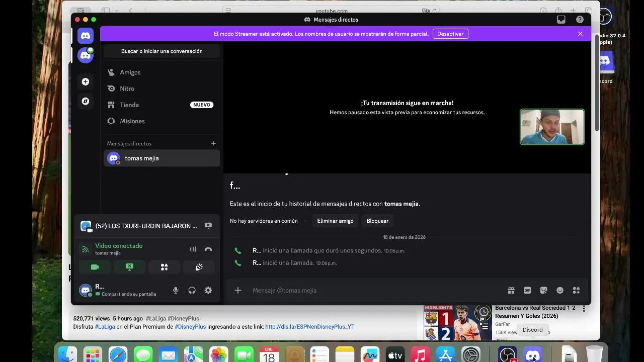Open the soundboard button in call panel

pyautogui.click(x=199, y=267)
